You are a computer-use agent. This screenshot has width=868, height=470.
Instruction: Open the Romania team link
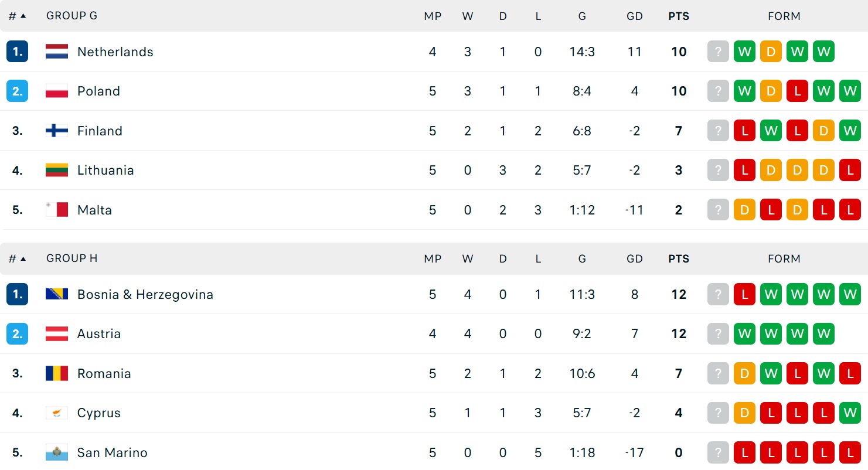[x=104, y=373]
